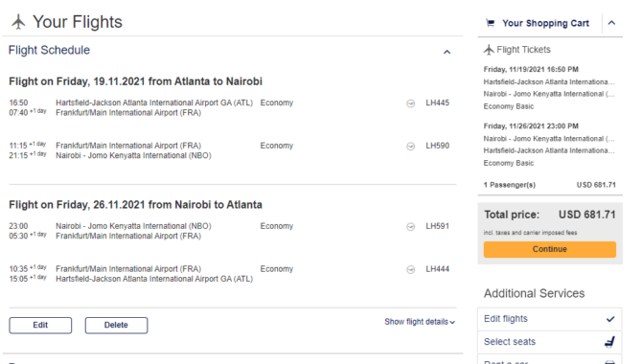Collapse Your Shopping Cart panel
Viewport: 642px width, 364px height.
coord(611,23)
